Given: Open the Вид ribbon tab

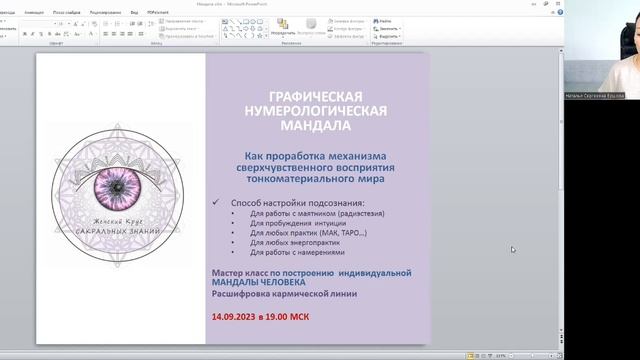Looking at the screenshot, I should pos(134,13).
